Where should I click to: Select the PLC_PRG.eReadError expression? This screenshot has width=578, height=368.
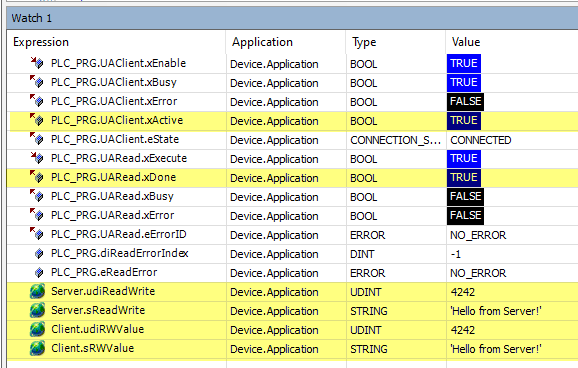click(104, 272)
